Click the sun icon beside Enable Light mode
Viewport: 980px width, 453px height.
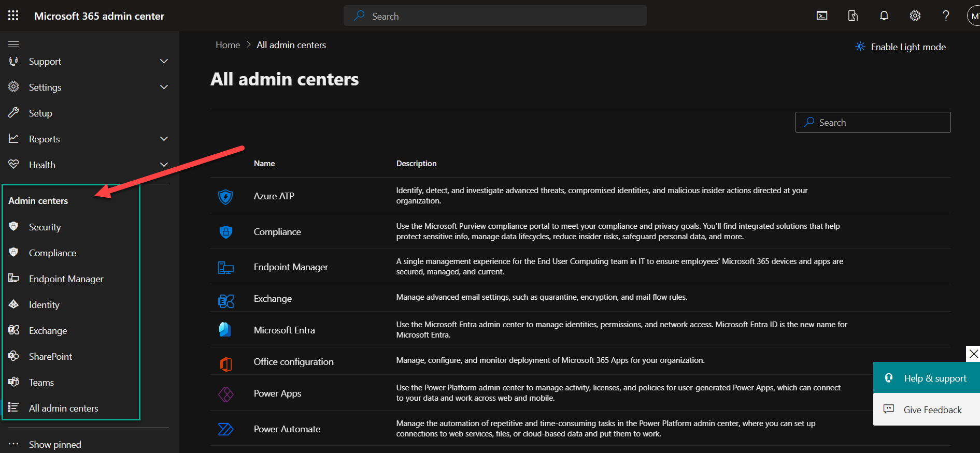(860, 47)
